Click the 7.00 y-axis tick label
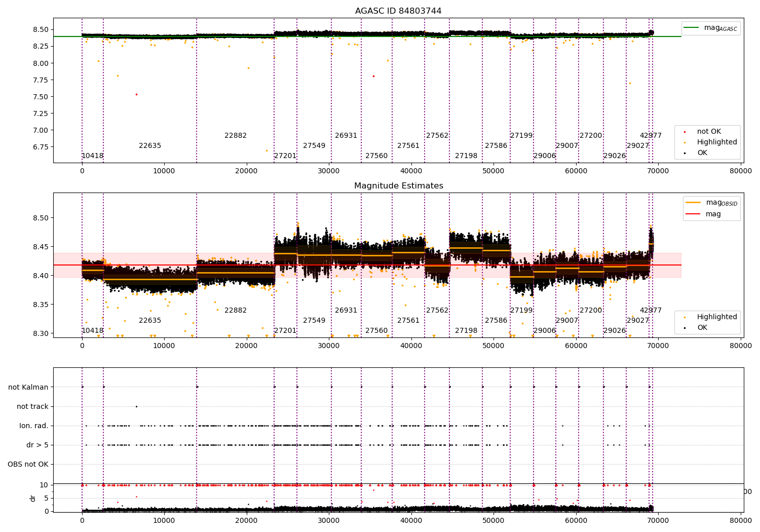Viewport: 760px width, 532px height. coord(41,131)
